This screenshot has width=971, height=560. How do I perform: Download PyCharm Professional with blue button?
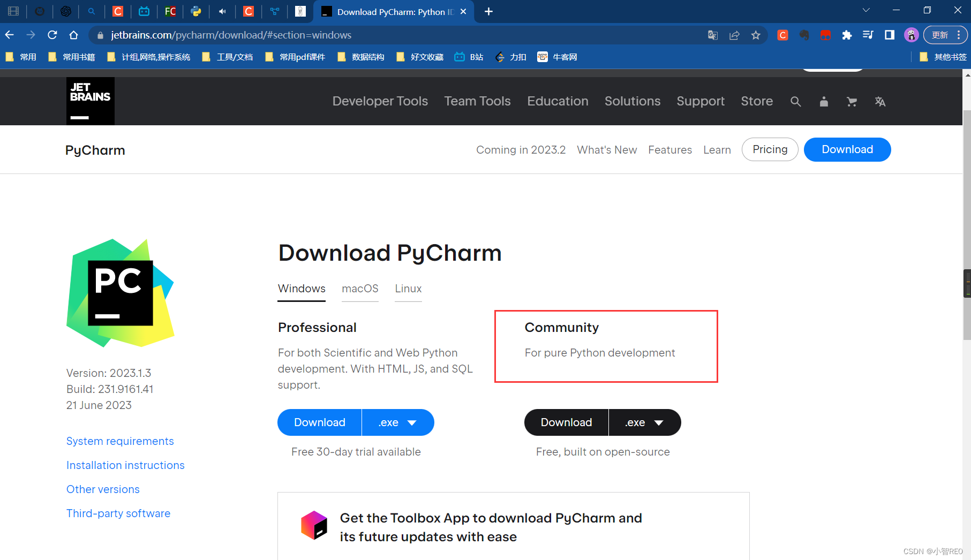click(x=320, y=422)
